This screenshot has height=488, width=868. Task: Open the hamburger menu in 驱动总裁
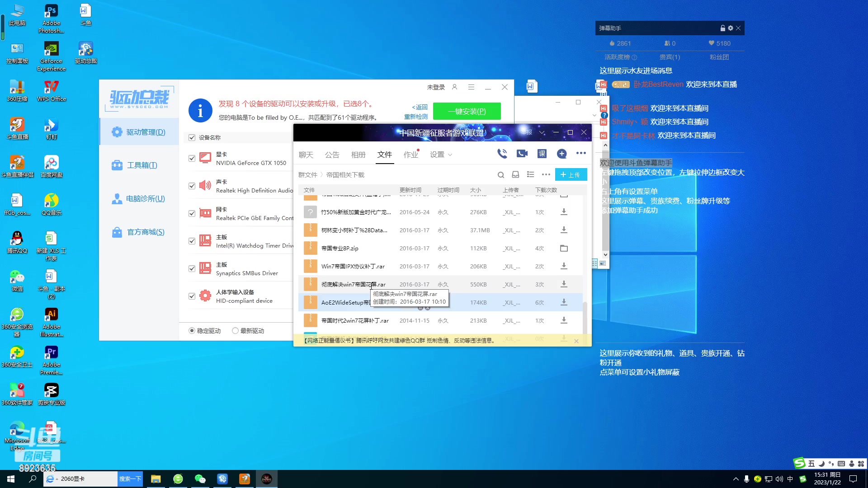click(x=471, y=87)
